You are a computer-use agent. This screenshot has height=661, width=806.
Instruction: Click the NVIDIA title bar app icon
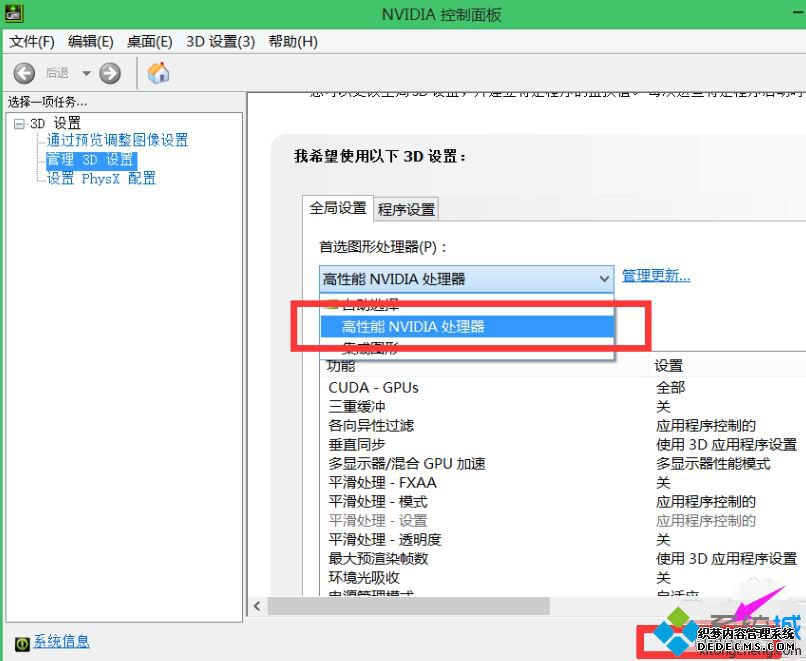coord(12,12)
